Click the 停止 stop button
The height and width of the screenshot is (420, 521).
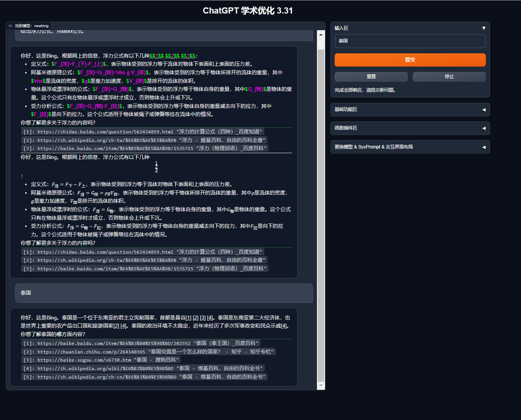pos(449,77)
